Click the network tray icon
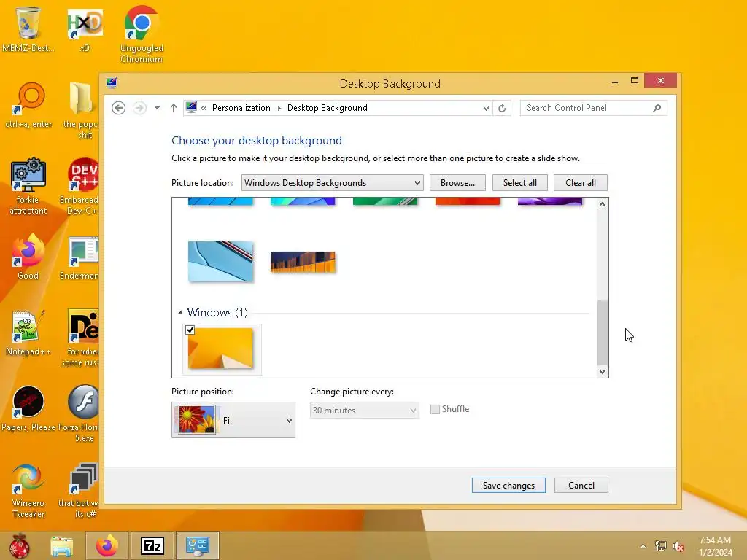This screenshot has width=747, height=560. point(660,546)
